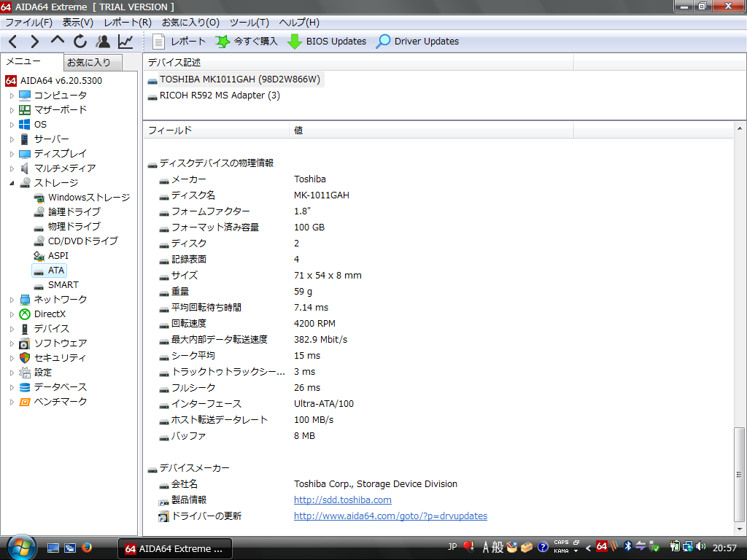This screenshot has width=747, height=560.
Task: Open the http://sdd.toshiba.com link
Action: tap(343, 500)
